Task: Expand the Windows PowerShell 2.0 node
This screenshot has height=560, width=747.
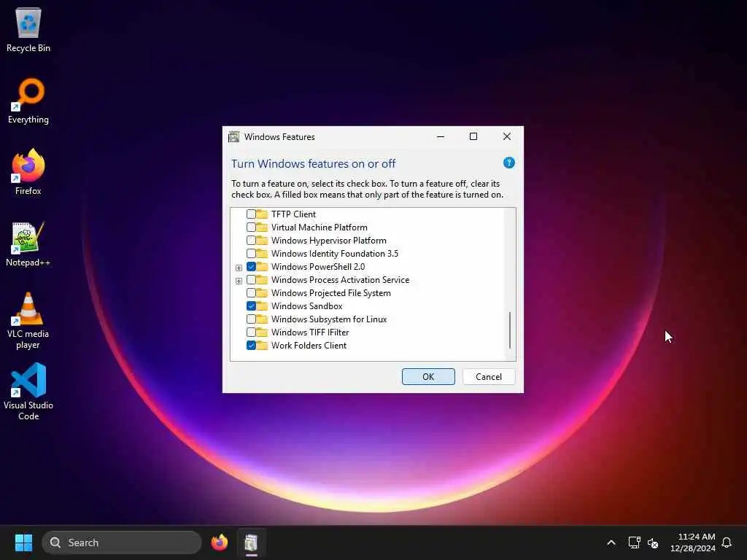Action: (x=239, y=268)
